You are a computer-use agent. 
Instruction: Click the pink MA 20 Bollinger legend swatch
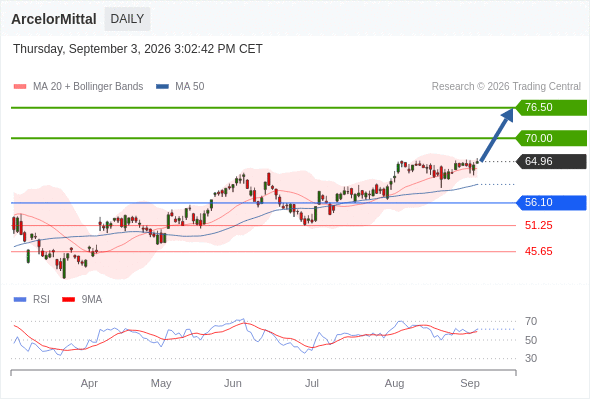pyautogui.click(x=20, y=87)
